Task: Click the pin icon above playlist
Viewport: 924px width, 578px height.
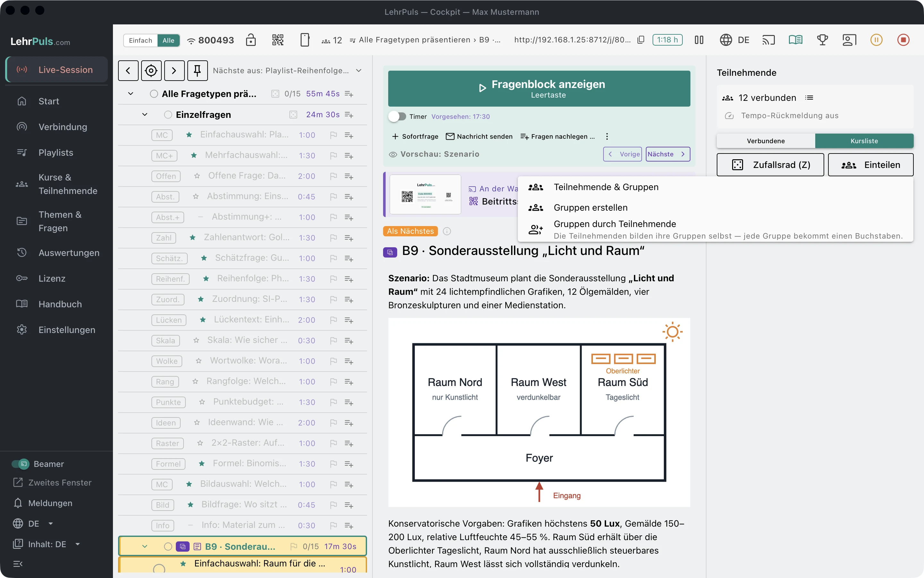Action: 197,70
